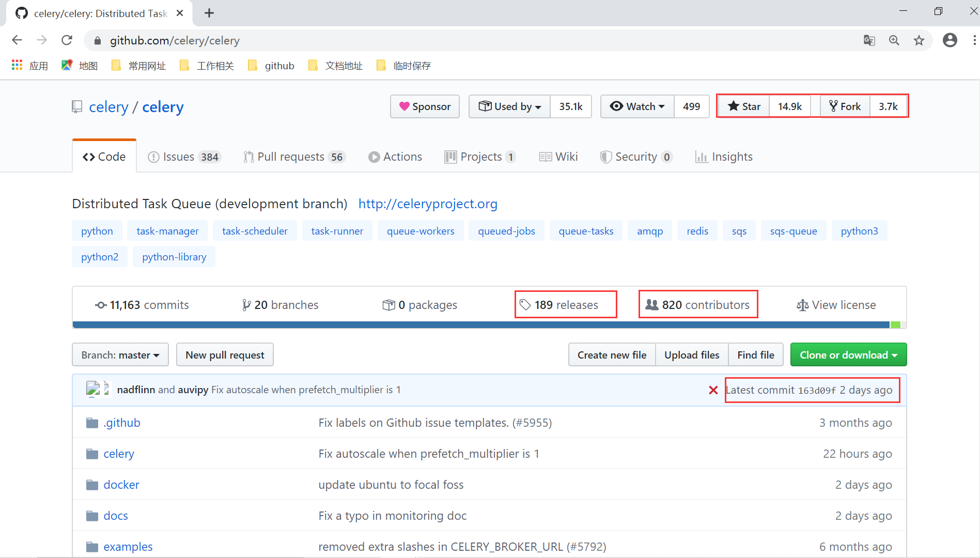The image size is (980, 558).
Task: Select the task-scheduler topic tag
Action: [x=255, y=231]
